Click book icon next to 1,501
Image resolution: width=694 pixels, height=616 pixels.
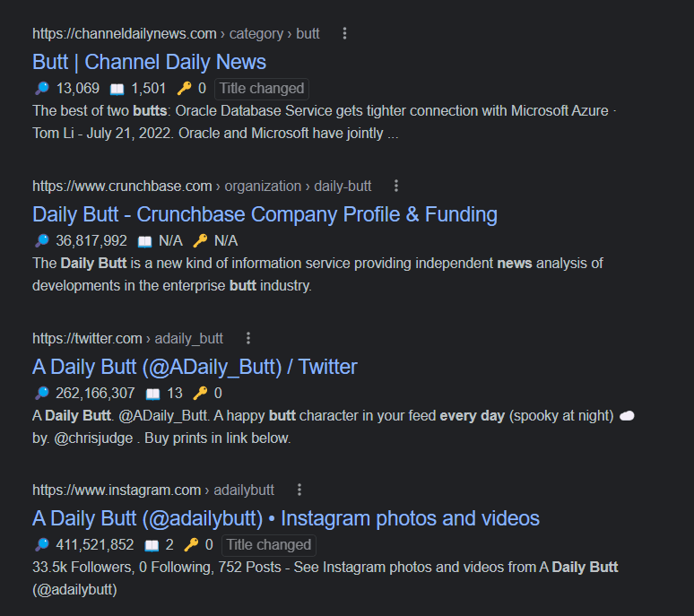click(117, 89)
